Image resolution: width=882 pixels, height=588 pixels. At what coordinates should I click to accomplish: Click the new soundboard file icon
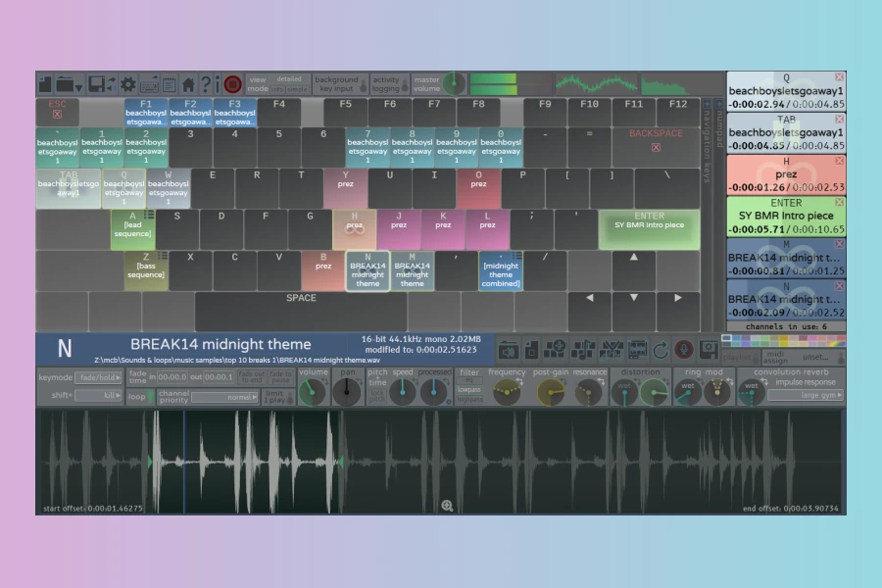click(46, 84)
